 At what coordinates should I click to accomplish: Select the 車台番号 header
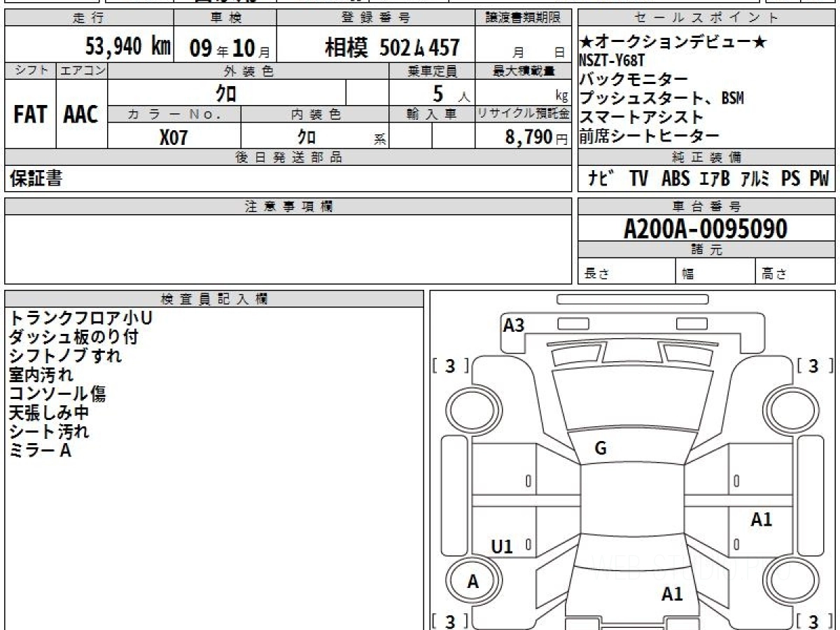pyautogui.click(x=706, y=206)
